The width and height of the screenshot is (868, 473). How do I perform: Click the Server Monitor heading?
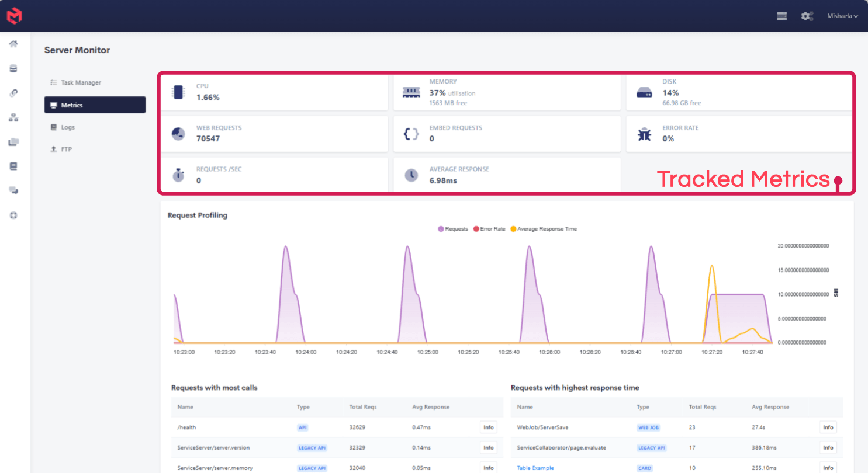tap(77, 50)
